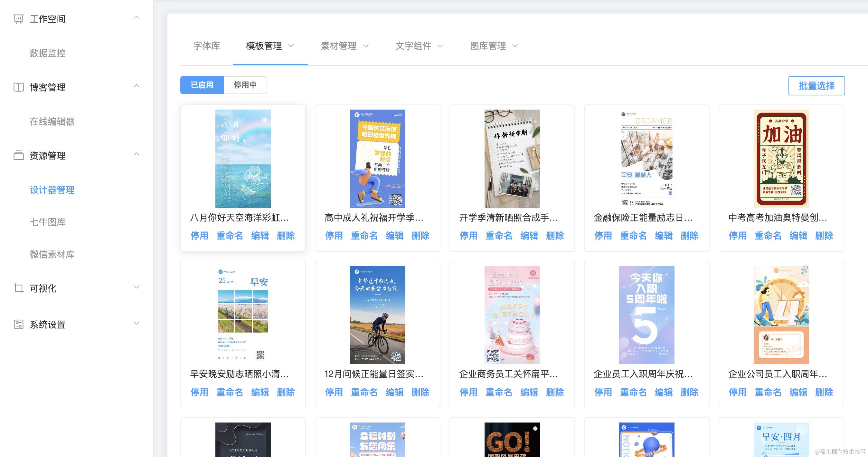Select the 模板管理 tab
868x457 pixels.
click(x=264, y=46)
